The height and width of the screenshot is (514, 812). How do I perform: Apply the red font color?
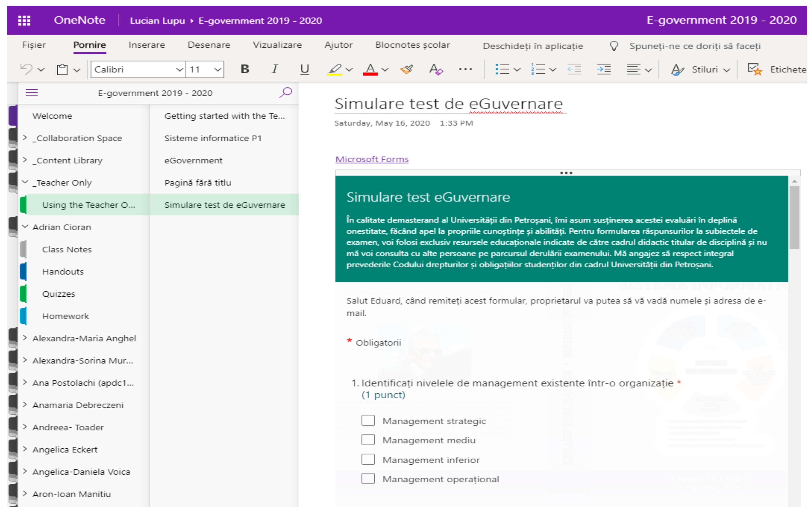(370, 70)
